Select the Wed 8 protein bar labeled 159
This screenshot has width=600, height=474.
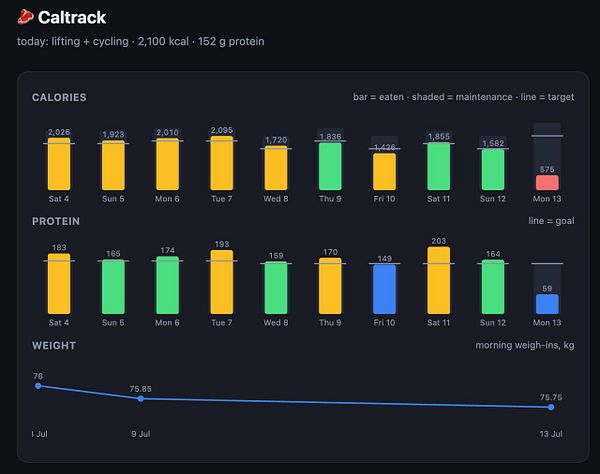[x=276, y=288]
